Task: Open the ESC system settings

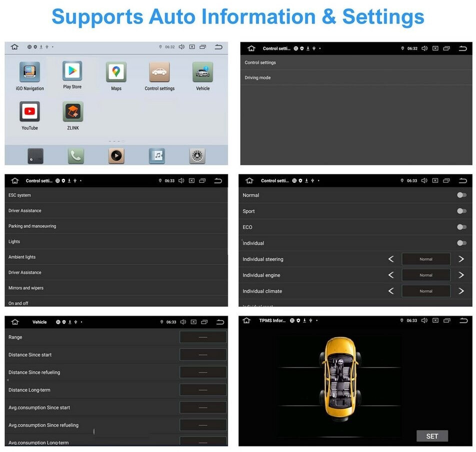Action: (116, 195)
